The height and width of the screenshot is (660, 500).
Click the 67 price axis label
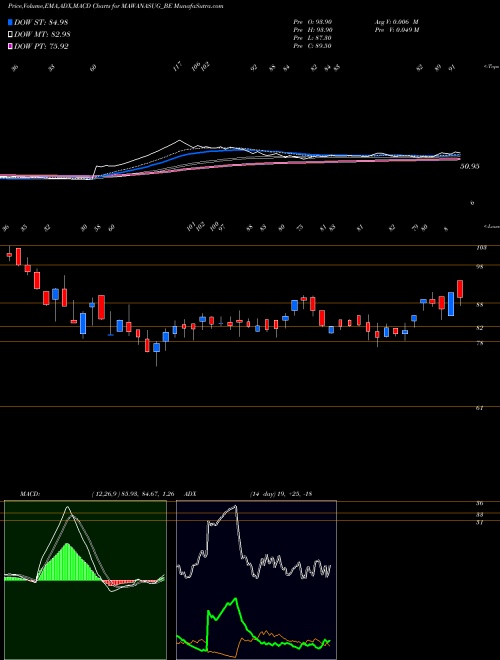pos(479,408)
